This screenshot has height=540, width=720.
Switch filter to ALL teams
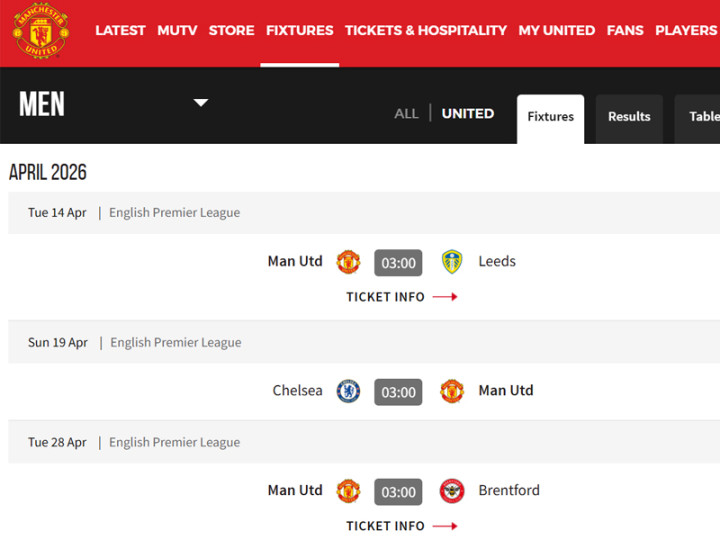tap(406, 114)
